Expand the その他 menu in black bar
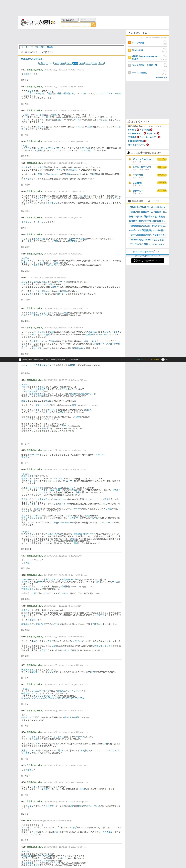Viewport: 186px width, 868px height. [x=74, y=359]
